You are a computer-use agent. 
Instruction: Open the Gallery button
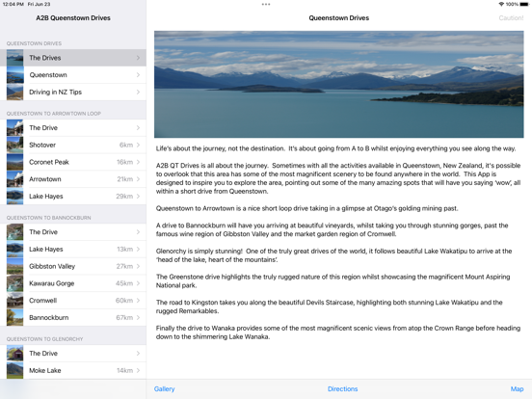[x=164, y=388]
